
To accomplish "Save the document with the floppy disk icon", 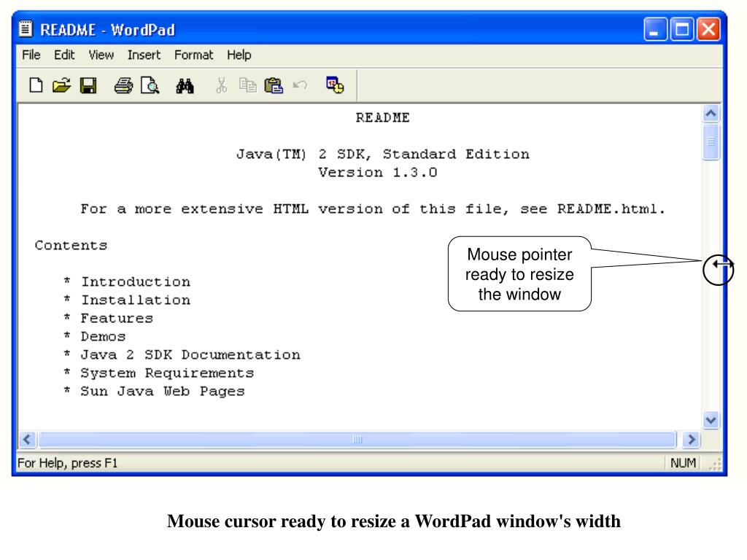I will point(88,86).
